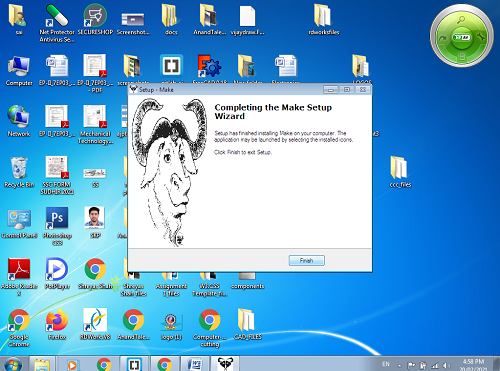500x371 pixels.
Task: Select the FreeCAD shortcut icon
Action: pyautogui.click(x=209, y=66)
